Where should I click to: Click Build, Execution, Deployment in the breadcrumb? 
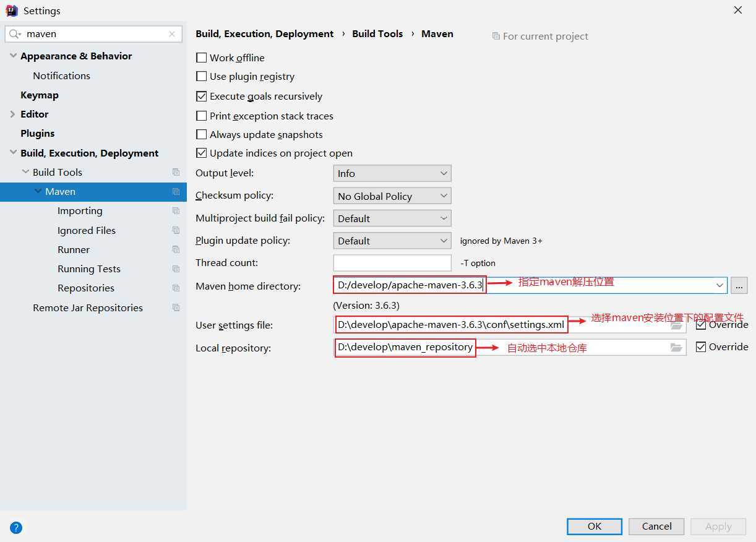point(265,34)
